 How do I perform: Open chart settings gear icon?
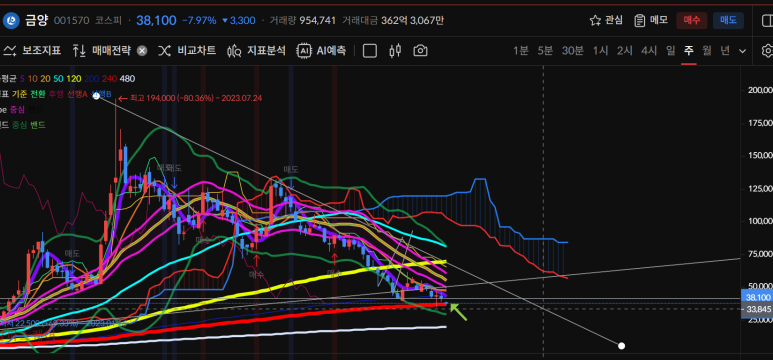pyautogui.click(x=767, y=51)
